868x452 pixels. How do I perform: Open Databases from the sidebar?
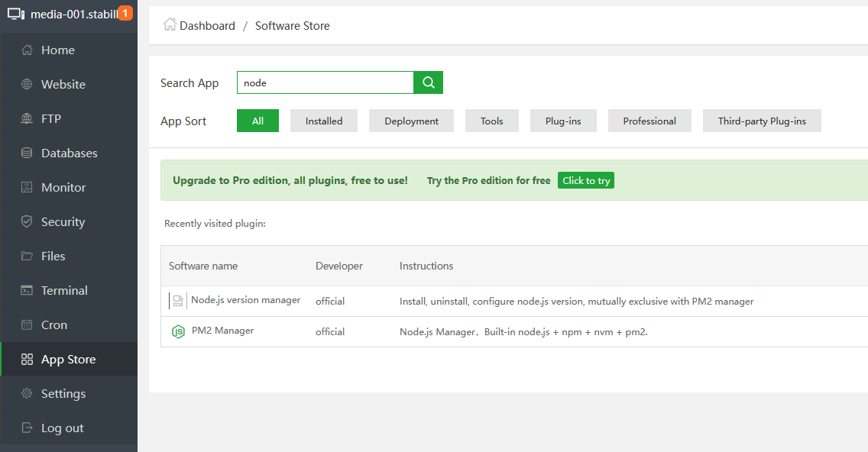click(69, 153)
